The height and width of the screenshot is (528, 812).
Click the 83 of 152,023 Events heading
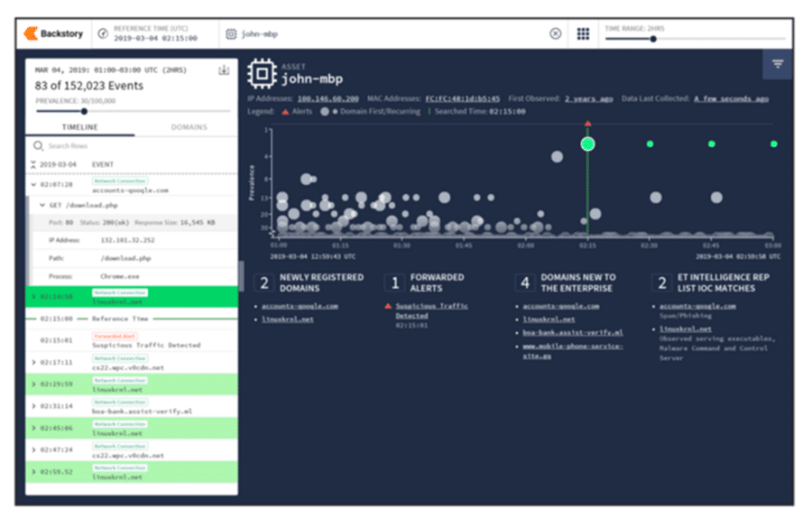click(x=89, y=86)
